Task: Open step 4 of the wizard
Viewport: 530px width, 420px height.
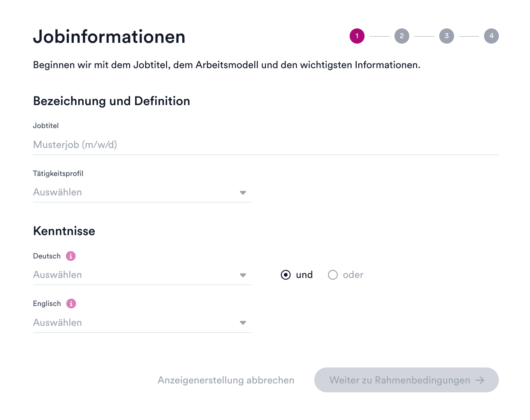Action: coord(491,36)
